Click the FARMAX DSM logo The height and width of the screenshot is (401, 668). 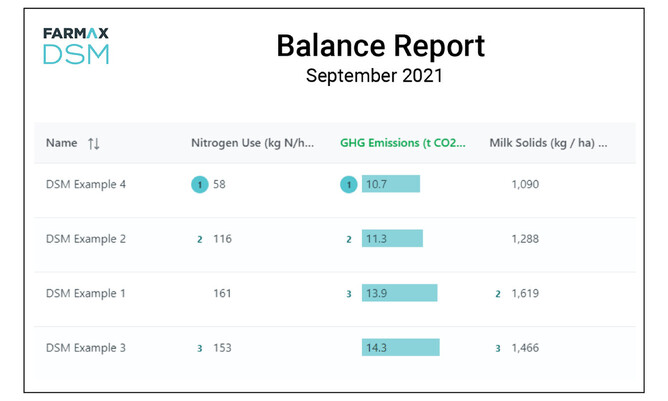(76, 46)
